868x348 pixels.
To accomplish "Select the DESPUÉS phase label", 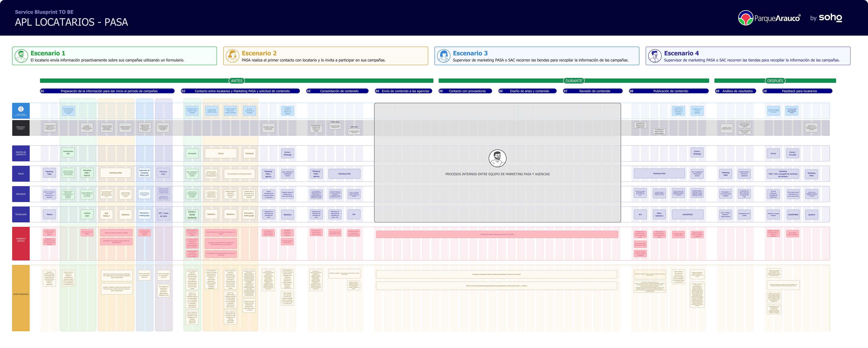I will click(775, 81).
